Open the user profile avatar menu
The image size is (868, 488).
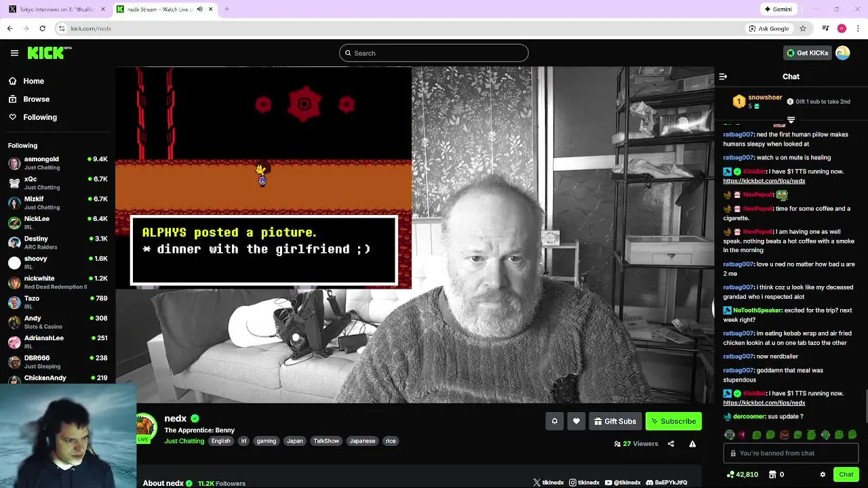click(843, 53)
